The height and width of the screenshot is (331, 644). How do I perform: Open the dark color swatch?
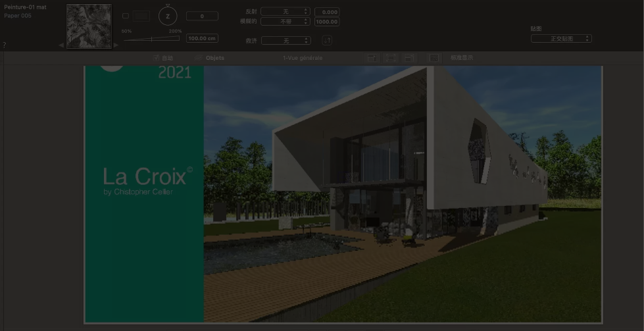click(x=141, y=16)
